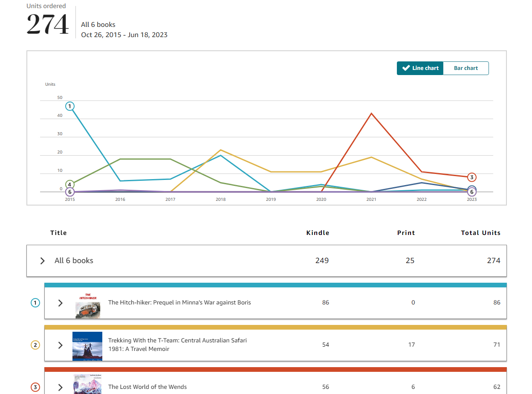
Task: Toggle the circled 1 badge for Hitch-hiker
Action: coord(35,303)
